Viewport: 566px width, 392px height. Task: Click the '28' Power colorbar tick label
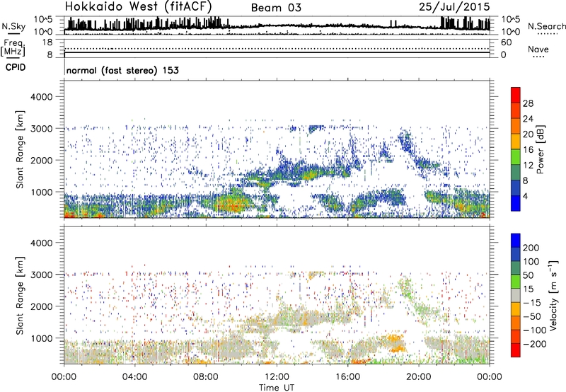[528, 103]
